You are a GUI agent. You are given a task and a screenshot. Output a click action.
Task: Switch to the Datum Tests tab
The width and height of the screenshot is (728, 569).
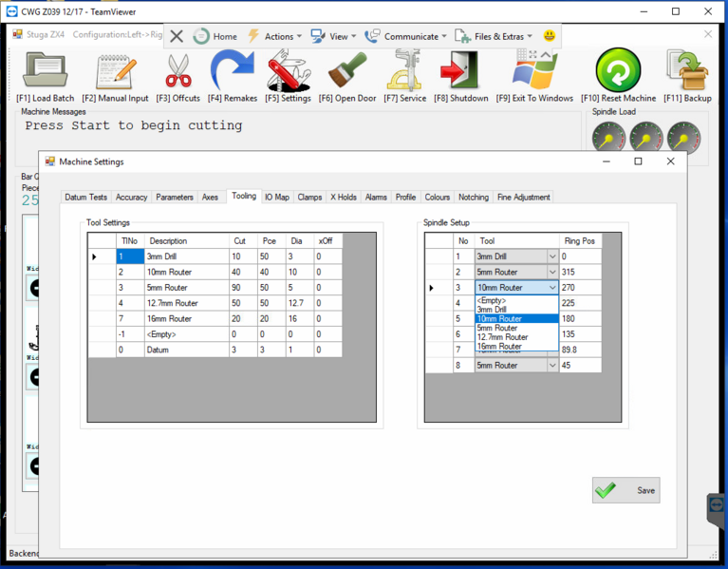coord(85,197)
